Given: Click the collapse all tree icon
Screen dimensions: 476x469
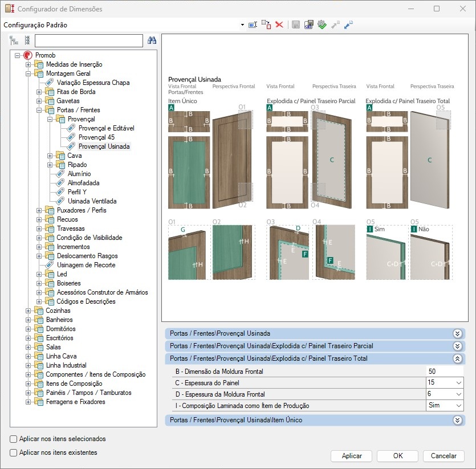Looking at the screenshot, I should coord(26,40).
